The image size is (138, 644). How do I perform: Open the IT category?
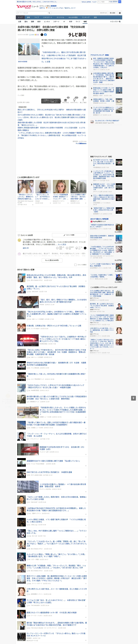[x=64, y=21]
